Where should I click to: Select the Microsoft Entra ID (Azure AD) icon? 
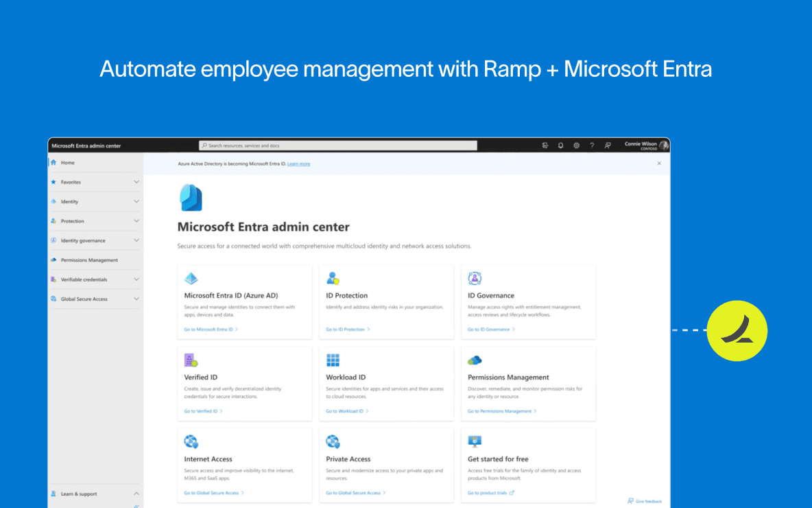pos(191,277)
